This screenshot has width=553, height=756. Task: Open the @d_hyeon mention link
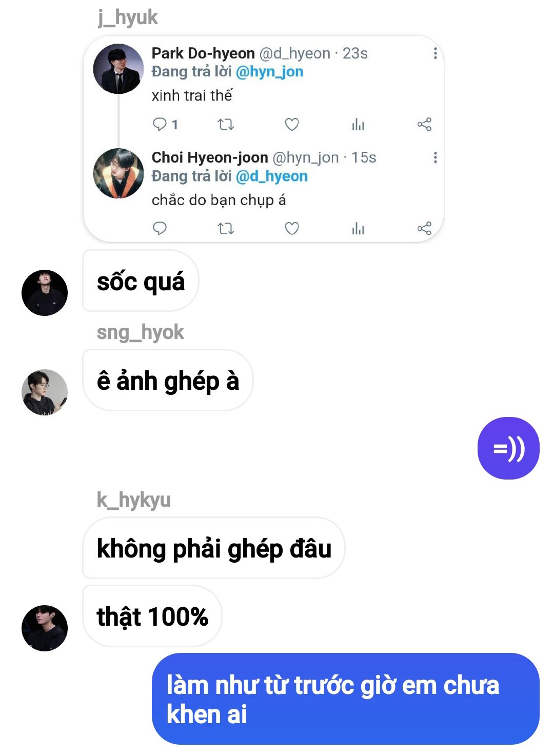tap(272, 176)
